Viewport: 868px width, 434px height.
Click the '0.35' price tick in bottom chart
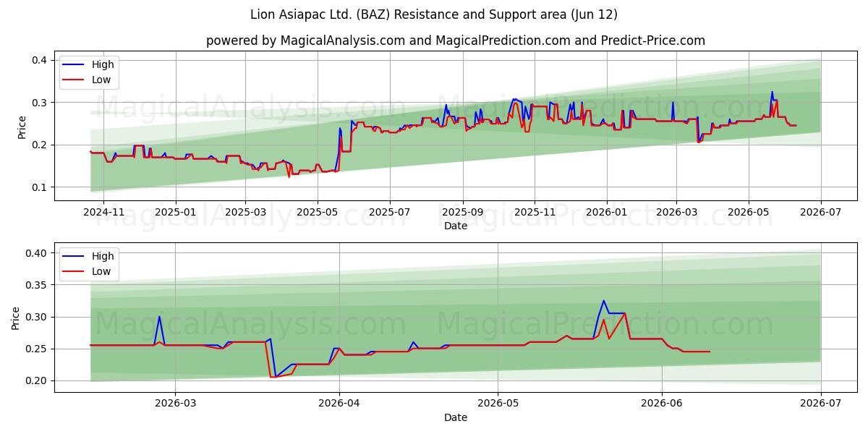pos(38,285)
